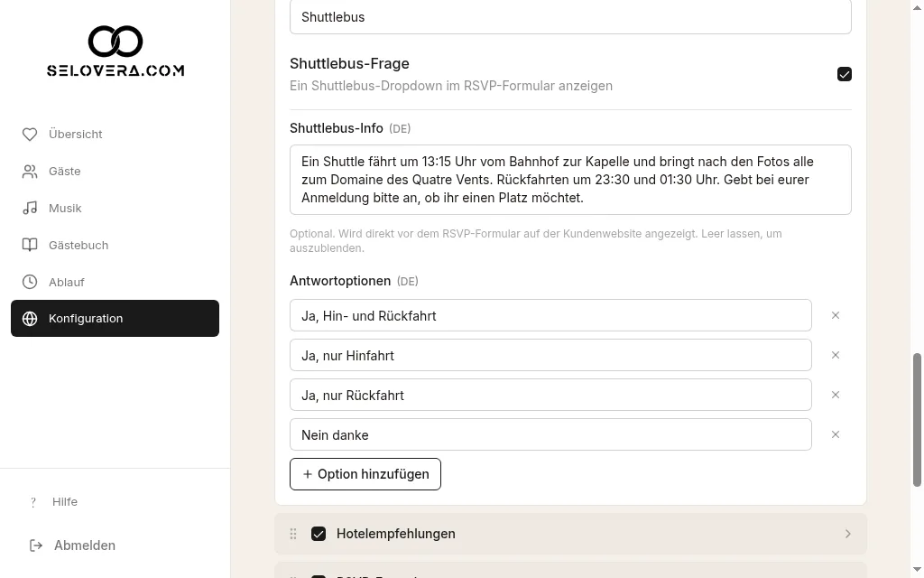Grab the drag handle of Hotelempfehlungen section
This screenshot has width=924, height=578.
point(293,534)
